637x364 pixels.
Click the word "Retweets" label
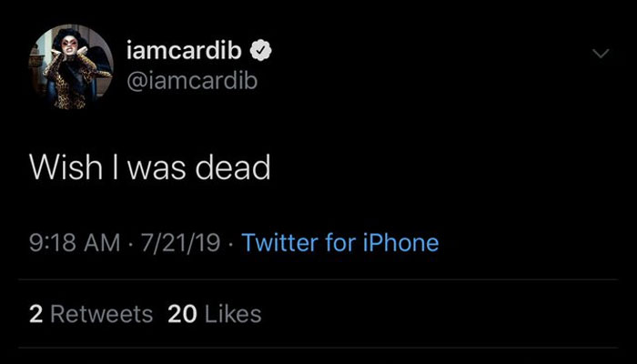(x=102, y=314)
